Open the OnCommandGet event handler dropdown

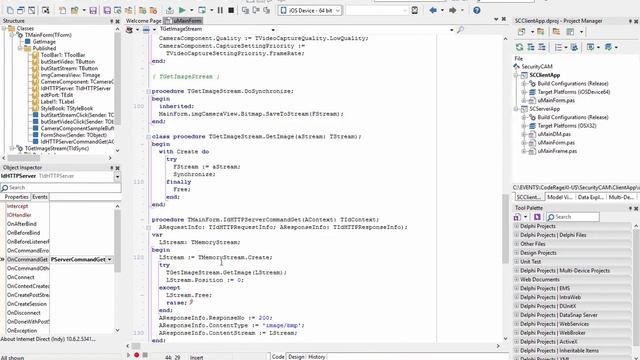pyautogui.click(x=109, y=260)
